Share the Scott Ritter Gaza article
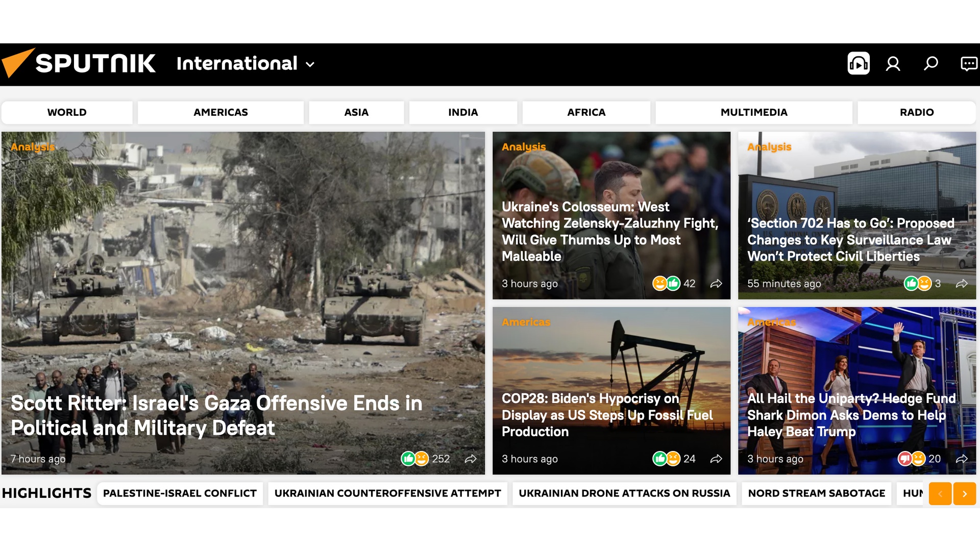This screenshot has height=551, width=980. [x=471, y=459]
